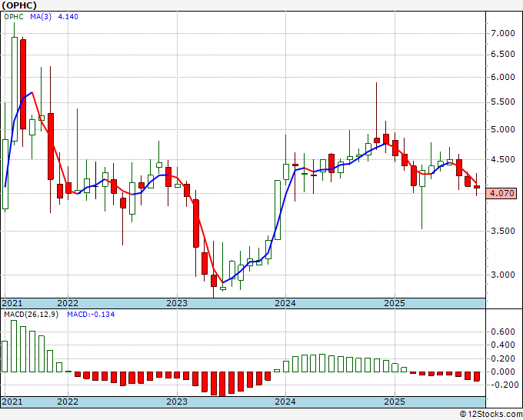Click the tall green candle before 2024

[x=278, y=210]
